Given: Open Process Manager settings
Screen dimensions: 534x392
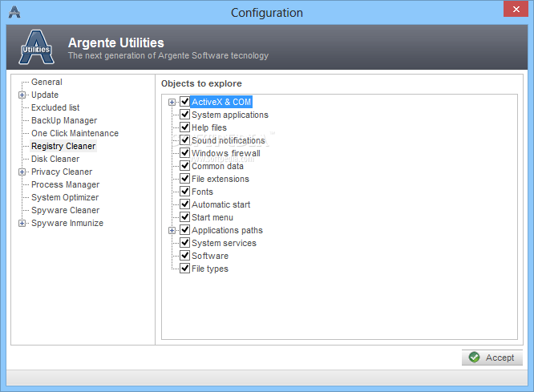Looking at the screenshot, I should (66, 184).
